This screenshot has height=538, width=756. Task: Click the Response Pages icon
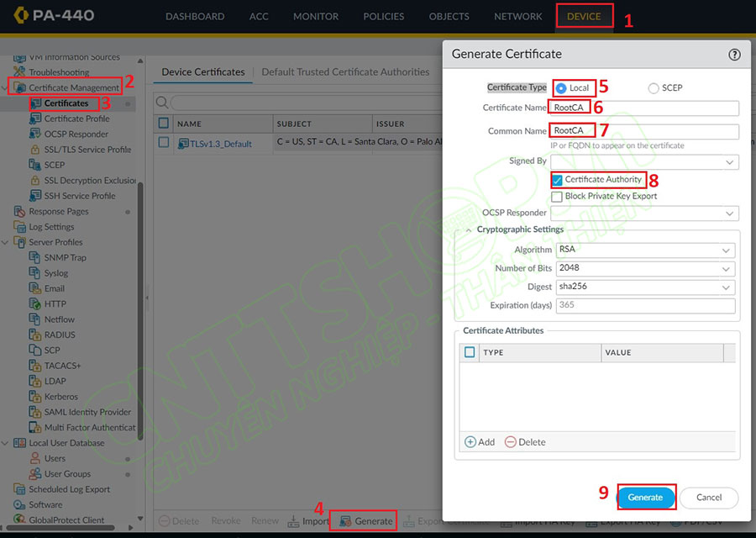(x=20, y=211)
